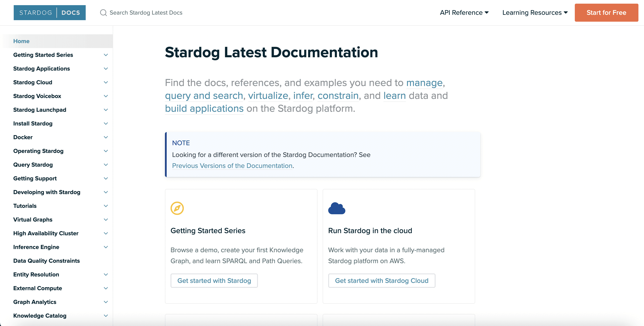Follow the 'query and search' link
The width and height of the screenshot is (644, 326).
pos(204,96)
